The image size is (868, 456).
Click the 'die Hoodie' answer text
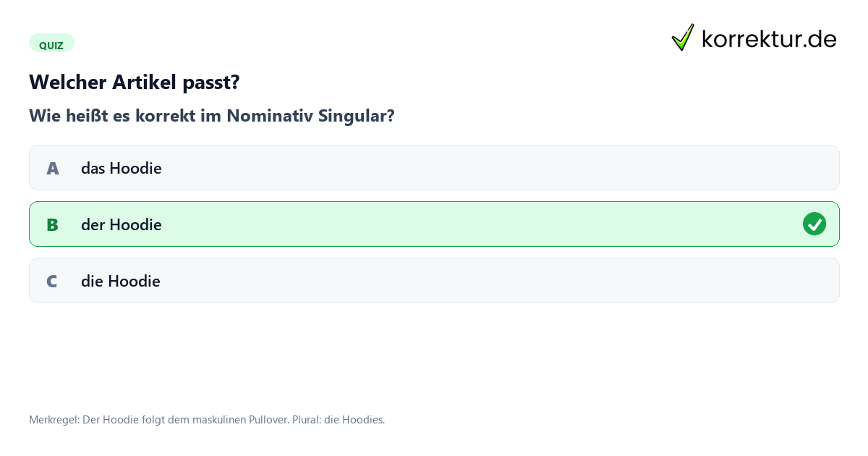click(121, 281)
